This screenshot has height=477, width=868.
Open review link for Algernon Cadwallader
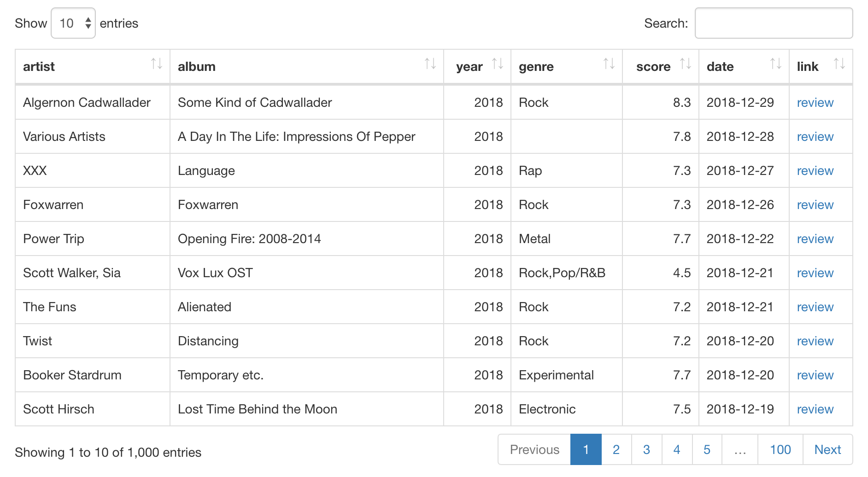[815, 103]
